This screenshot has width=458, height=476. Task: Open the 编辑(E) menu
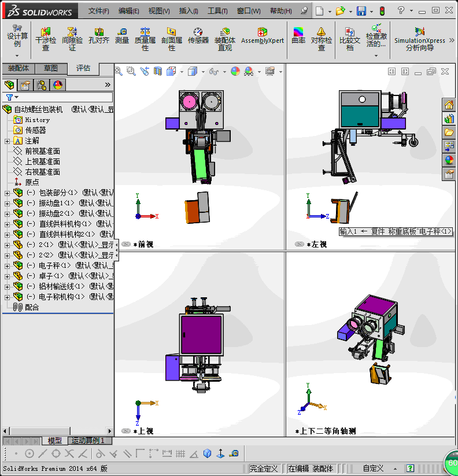129,11
